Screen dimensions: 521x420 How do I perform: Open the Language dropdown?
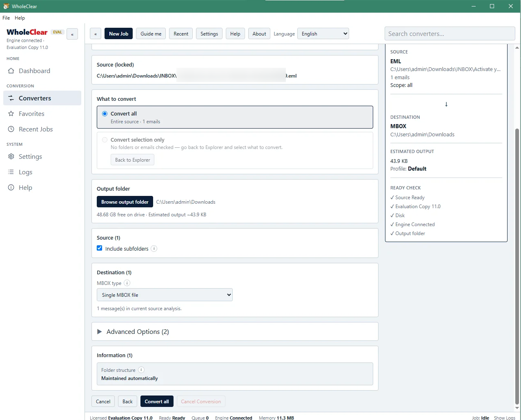pos(323,34)
